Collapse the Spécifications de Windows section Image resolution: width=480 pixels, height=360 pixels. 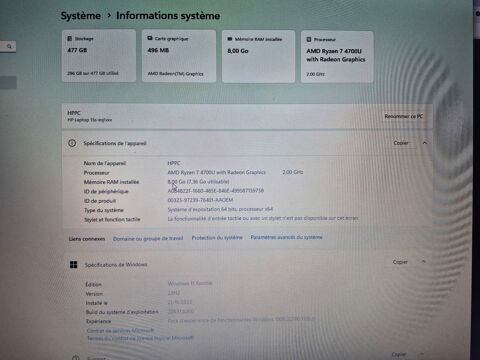coord(423,262)
